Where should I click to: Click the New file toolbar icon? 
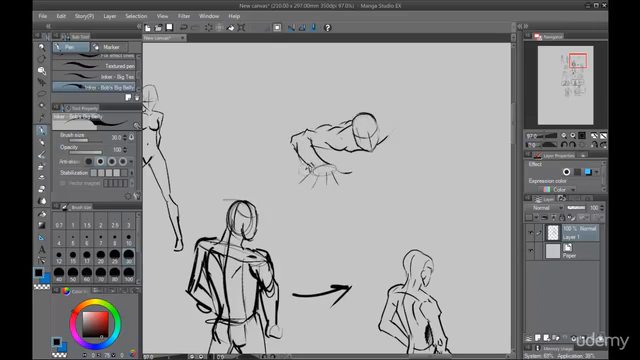148,28
